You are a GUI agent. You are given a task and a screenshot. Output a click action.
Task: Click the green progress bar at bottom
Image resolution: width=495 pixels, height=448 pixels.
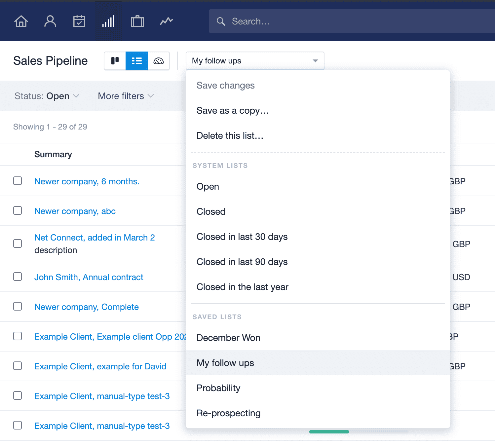click(x=329, y=431)
